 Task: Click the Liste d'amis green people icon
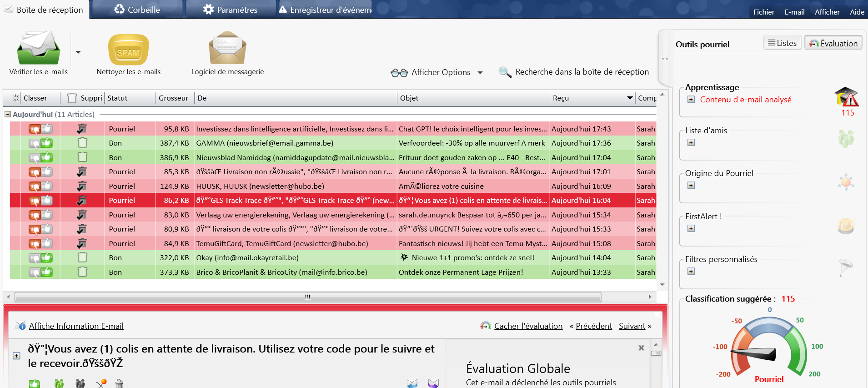[846, 138]
